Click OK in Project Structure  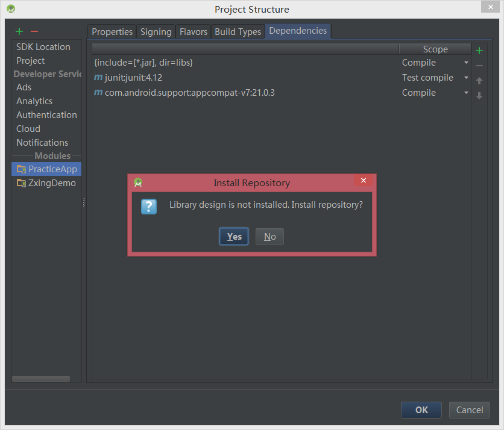click(421, 410)
